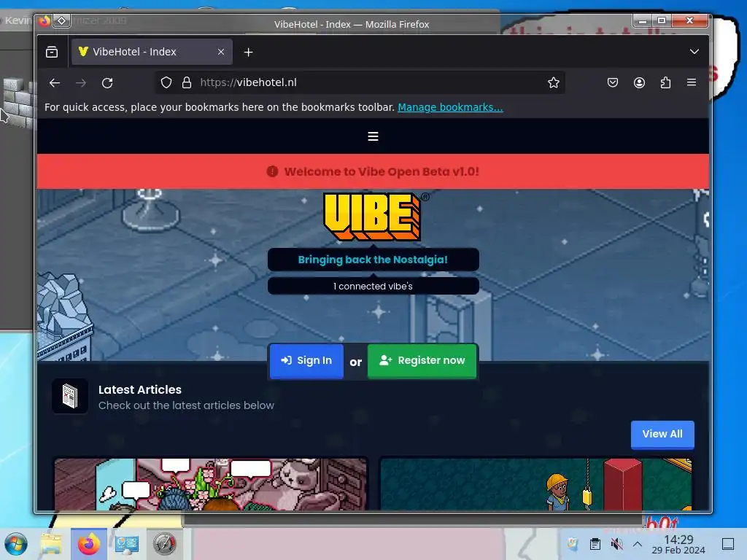Open the article thumbnail with the raccoon
This screenshot has height=560, width=747.
click(x=211, y=484)
